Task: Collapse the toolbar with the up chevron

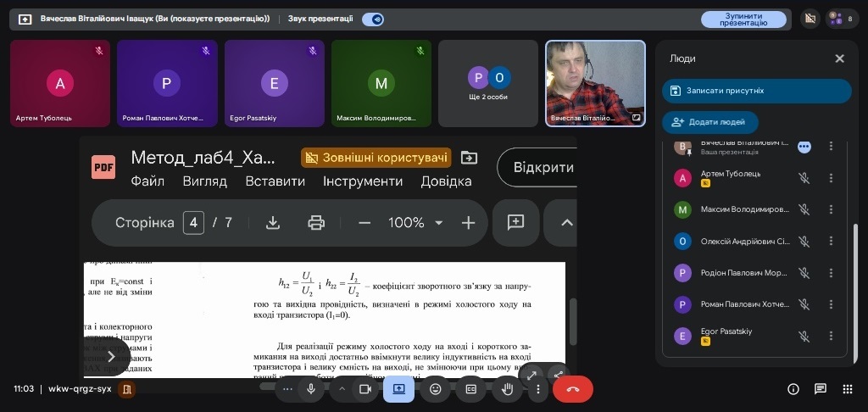Action: click(x=565, y=223)
